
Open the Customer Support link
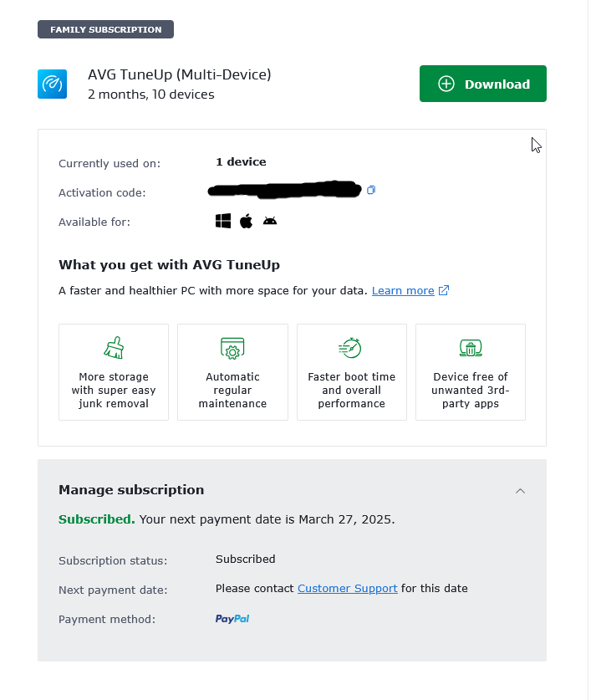(347, 588)
